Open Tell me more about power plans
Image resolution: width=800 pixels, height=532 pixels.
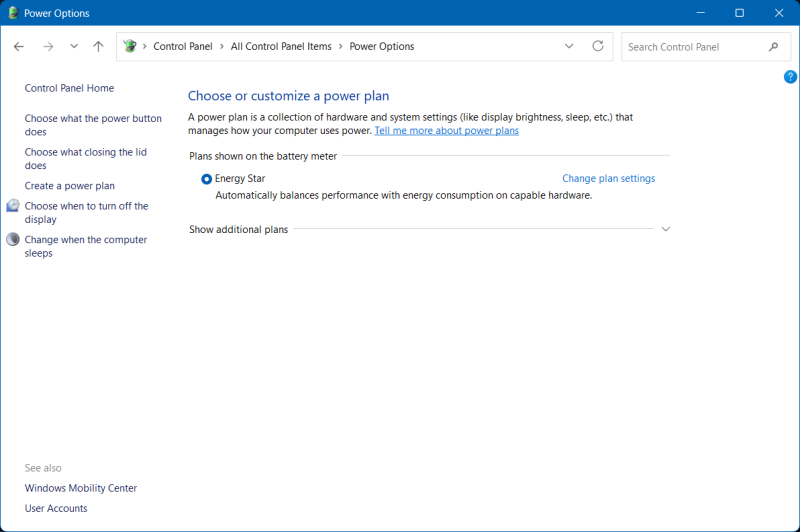[x=446, y=131]
